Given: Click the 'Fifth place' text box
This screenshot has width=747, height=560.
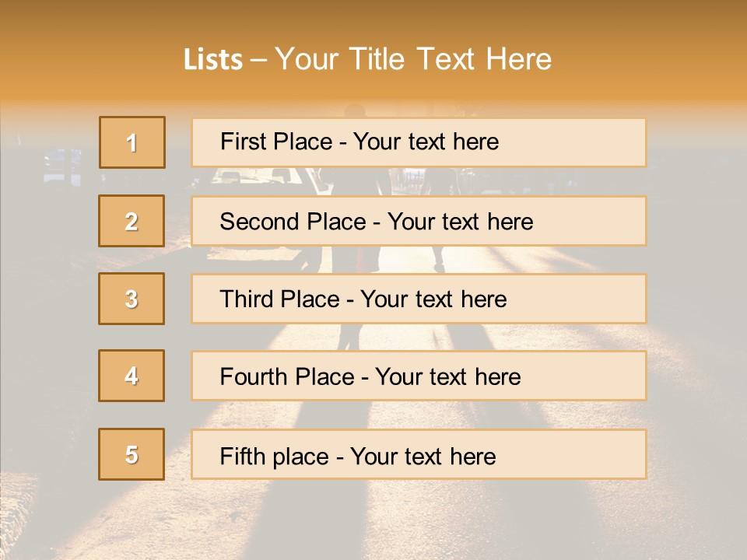Looking at the screenshot, I should (x=419, y=454).
